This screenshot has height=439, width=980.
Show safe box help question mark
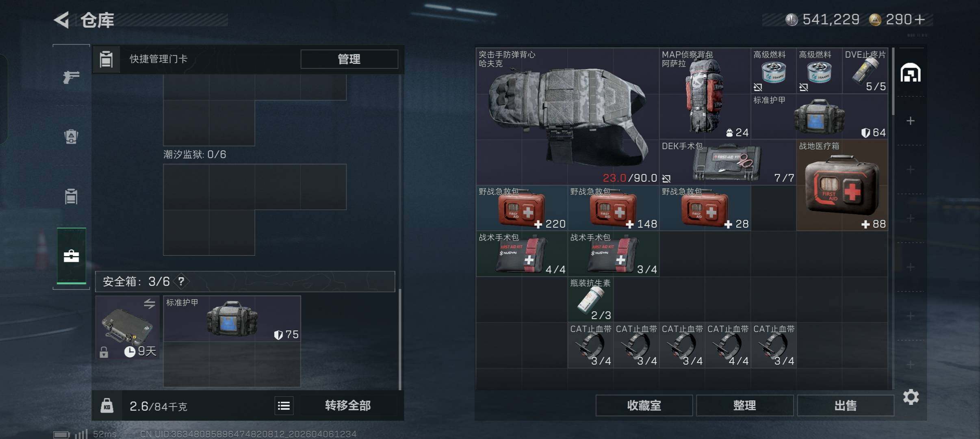[181, 281]
